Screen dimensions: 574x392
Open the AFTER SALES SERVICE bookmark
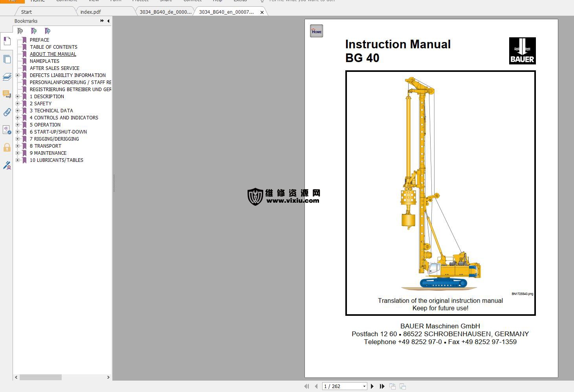tap(55, 68)
